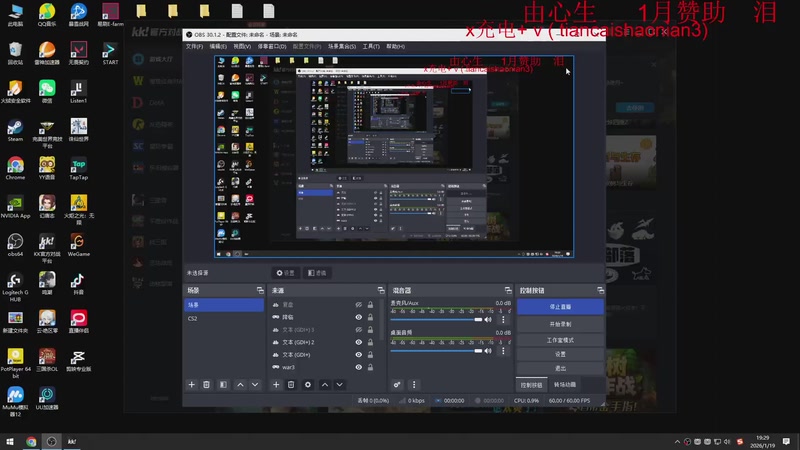Screen dimensions: 800x450
Task: Open 文件(F) menu in OBS
Action: [194, 46]
